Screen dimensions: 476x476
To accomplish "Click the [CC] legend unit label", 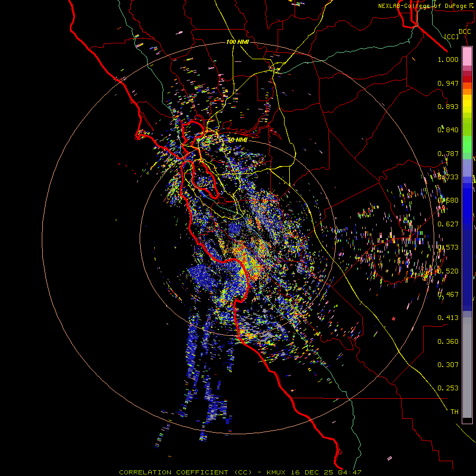I will click(x=451, y=36).
